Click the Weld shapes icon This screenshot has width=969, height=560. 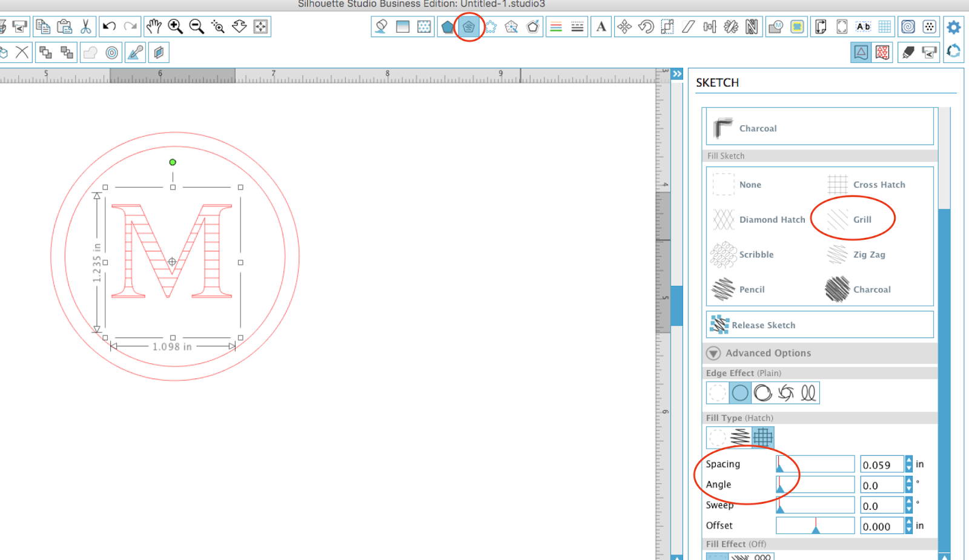click(90, 53)
